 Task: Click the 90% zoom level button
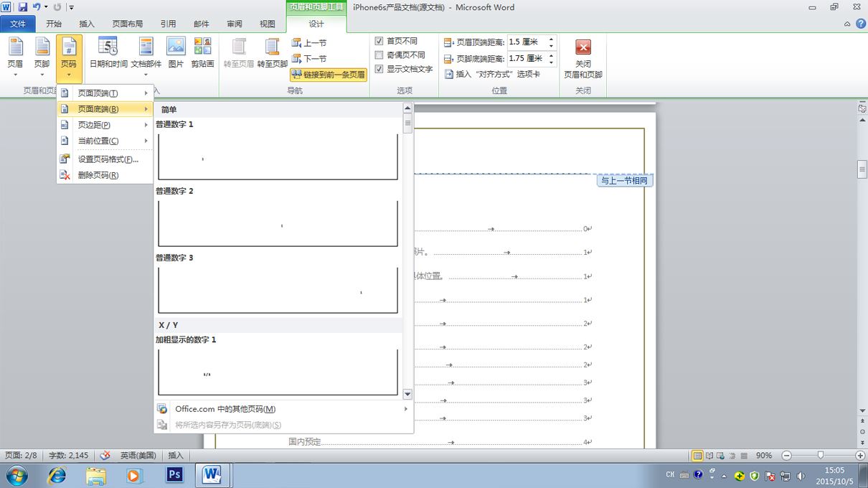[764, 456]
